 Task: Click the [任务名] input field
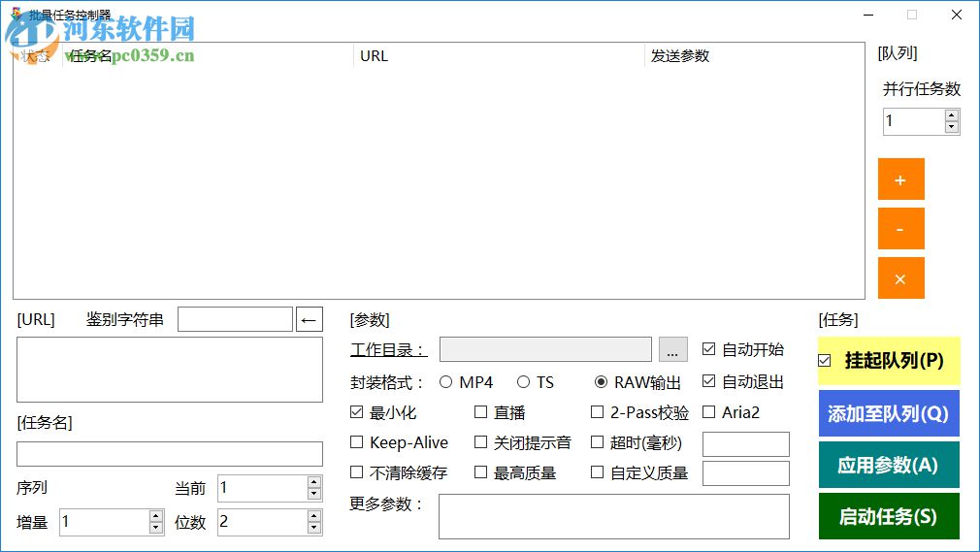click(x=170, y=454)
